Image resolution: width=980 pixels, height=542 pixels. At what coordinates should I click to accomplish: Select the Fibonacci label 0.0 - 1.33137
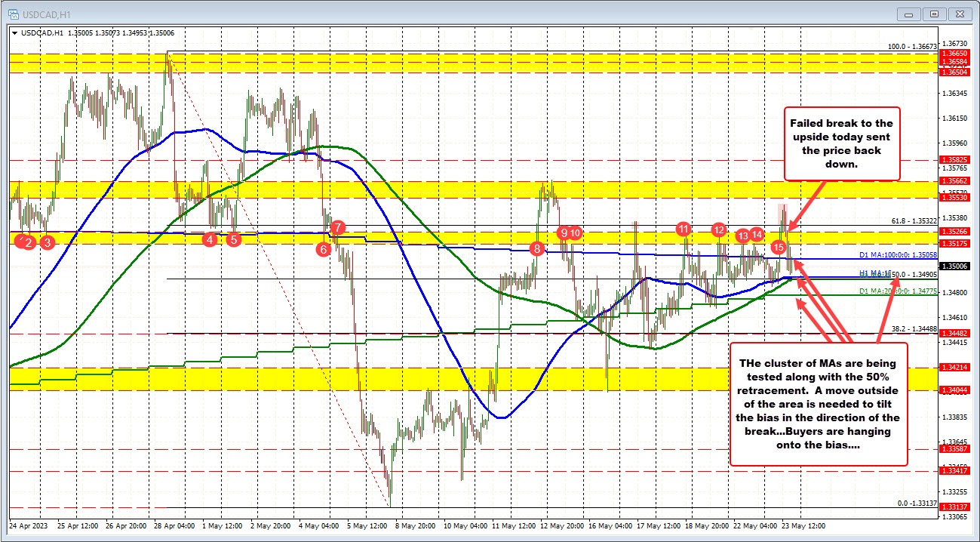[916, 504]
